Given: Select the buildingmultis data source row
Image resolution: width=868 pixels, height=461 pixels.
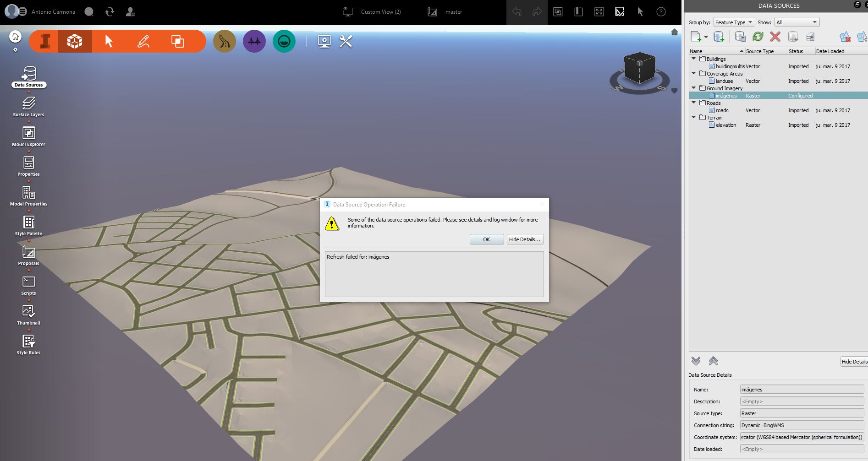Looking at the screenshot, I should pyautogui.click(x=779, y=66).
